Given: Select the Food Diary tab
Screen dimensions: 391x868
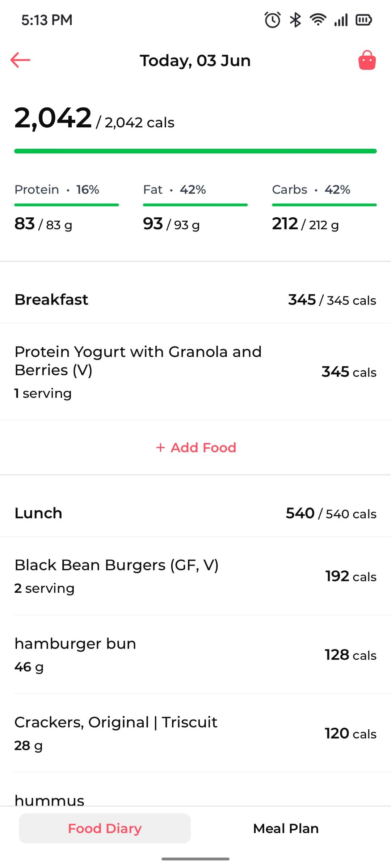Looking at the screenshot, I should tap(105, 828).
